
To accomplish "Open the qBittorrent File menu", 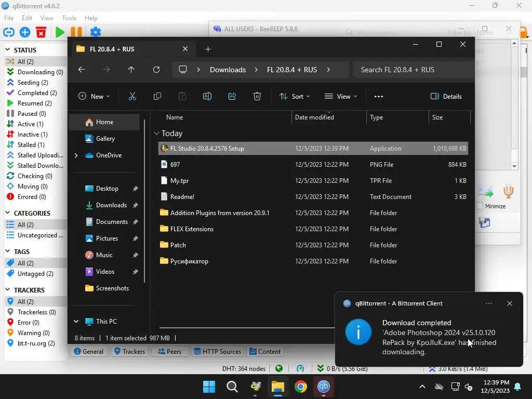I will (x=9, y=18).
